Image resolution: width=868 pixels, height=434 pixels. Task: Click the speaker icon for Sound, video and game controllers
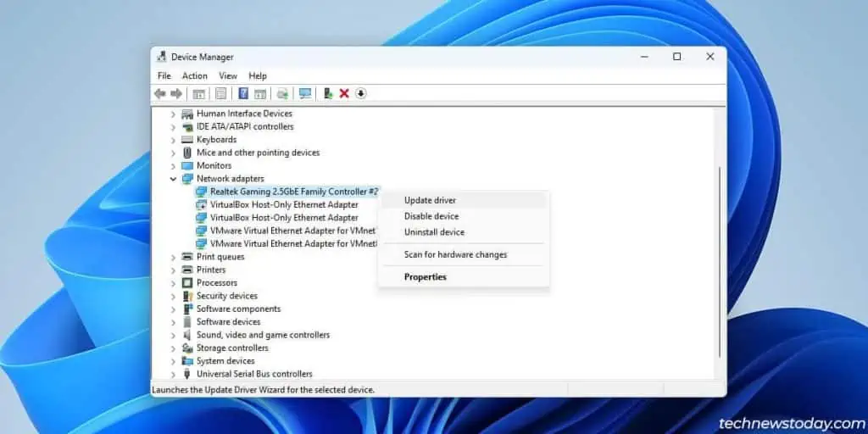point(187,335)
